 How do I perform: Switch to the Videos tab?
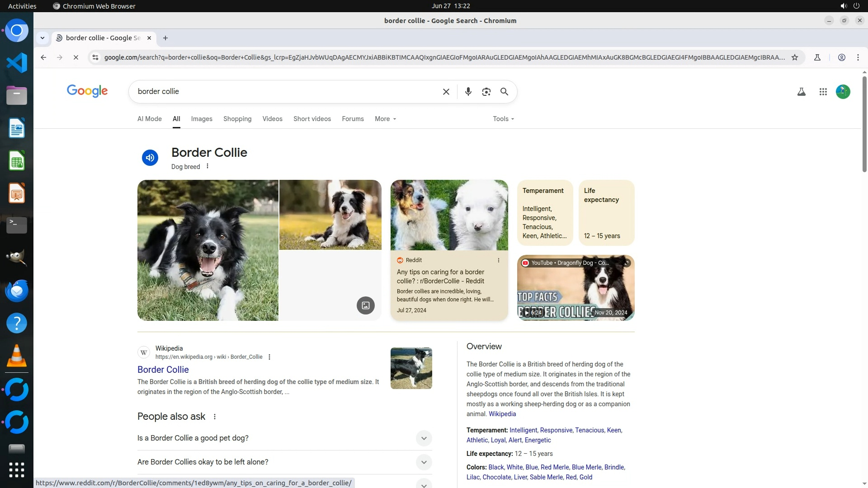[x=272, y=119]
